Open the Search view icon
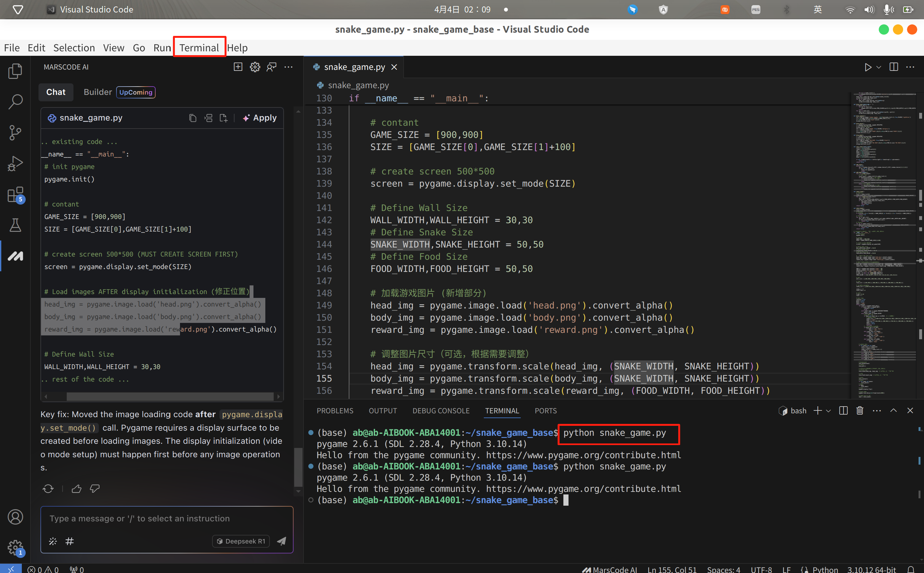This screenshot has width=924, height=573. point(15,102)
